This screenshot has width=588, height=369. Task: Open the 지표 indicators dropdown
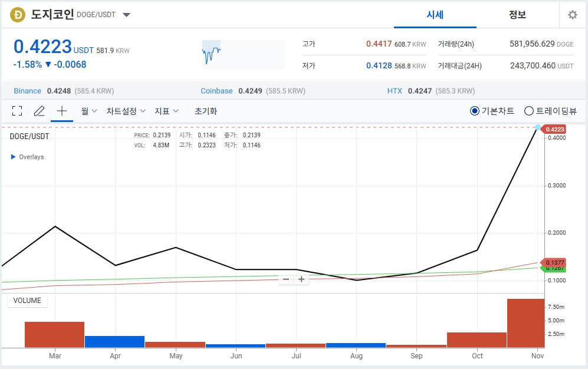pyautogui.click(x=166, y=111)
